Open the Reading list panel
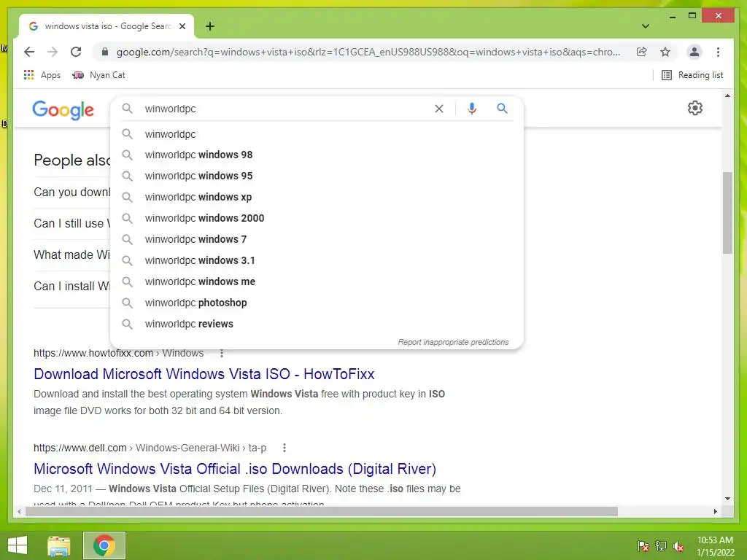The width and height of the screenshot is (747, 560). tap(692, 75)
